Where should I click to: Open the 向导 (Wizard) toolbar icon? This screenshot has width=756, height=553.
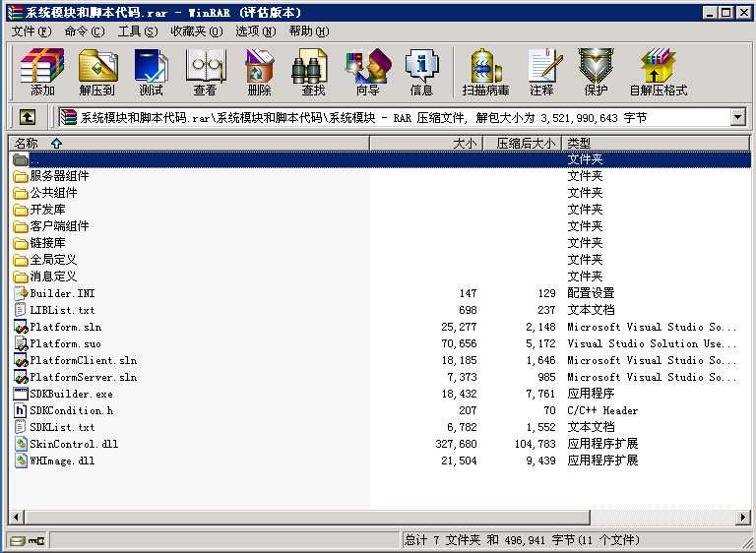point(367,72)
